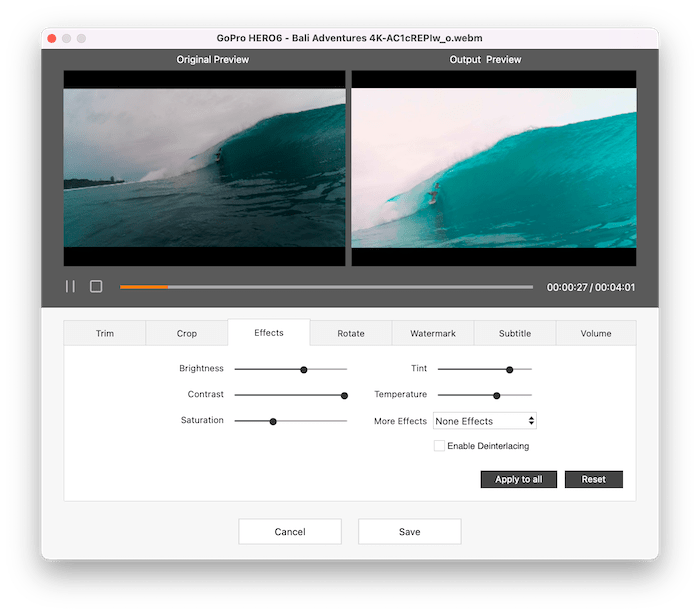Viewport: 700px width, 614px height.
Task: Pause the video playback
Action: 70,286
